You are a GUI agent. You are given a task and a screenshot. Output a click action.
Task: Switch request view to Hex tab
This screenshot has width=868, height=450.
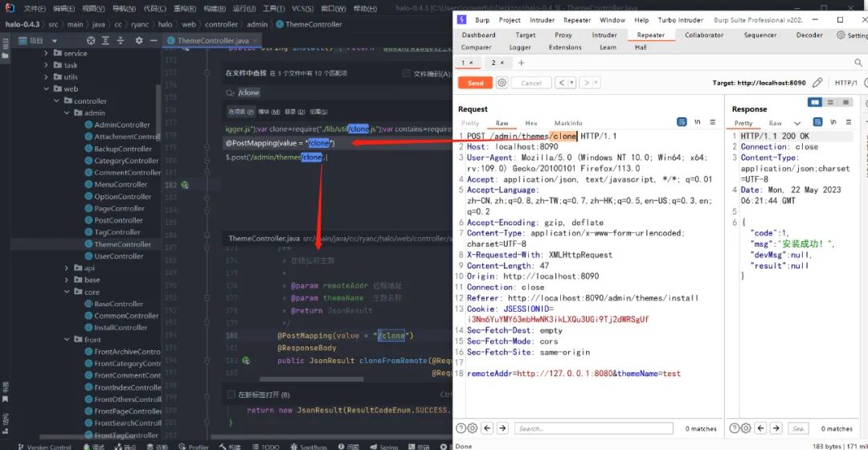[531, 123]
